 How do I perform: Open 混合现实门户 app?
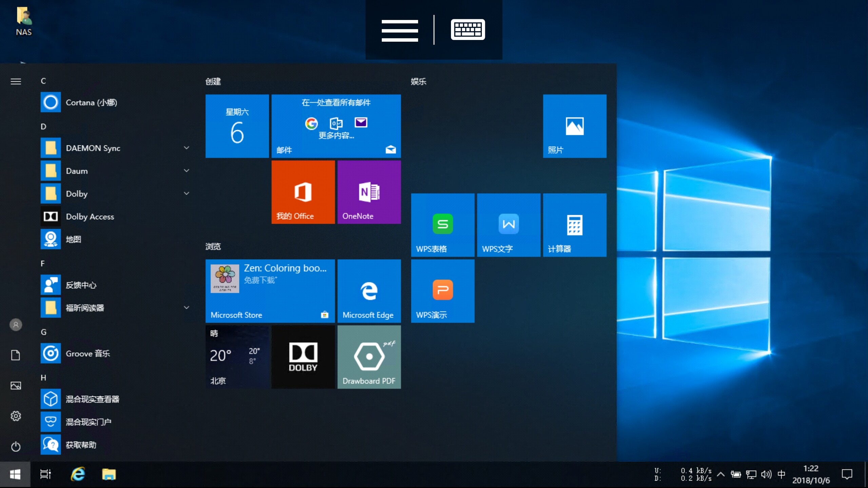pos(115,422)
